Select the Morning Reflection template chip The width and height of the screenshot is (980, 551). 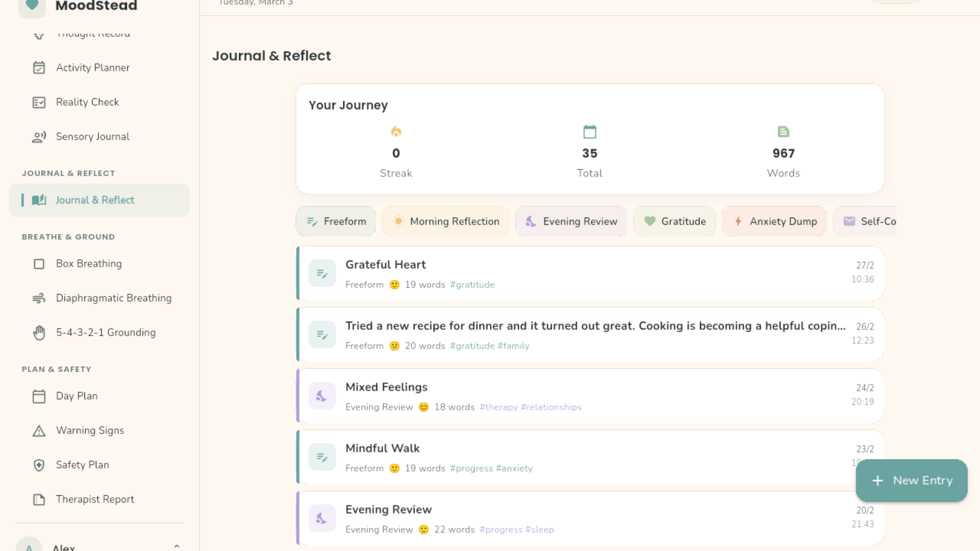[x=446, y=221]
